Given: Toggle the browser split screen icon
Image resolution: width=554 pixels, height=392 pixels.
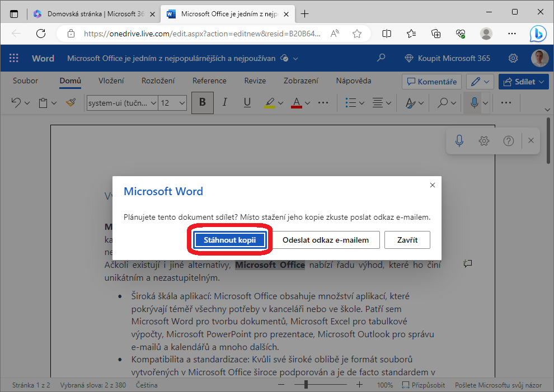Looking at the screenshot, I should pos(387,34).
